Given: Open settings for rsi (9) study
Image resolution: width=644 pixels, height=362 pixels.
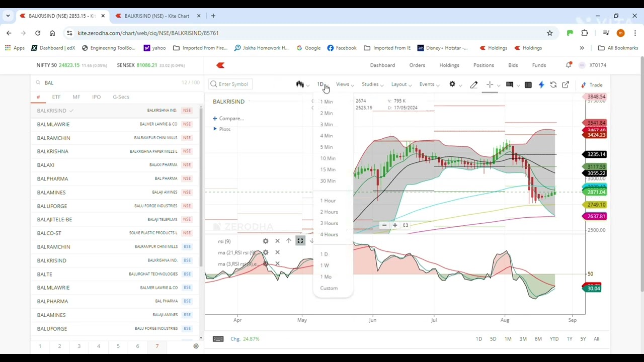Looking at the screenshot, I should tap(266, 241).
